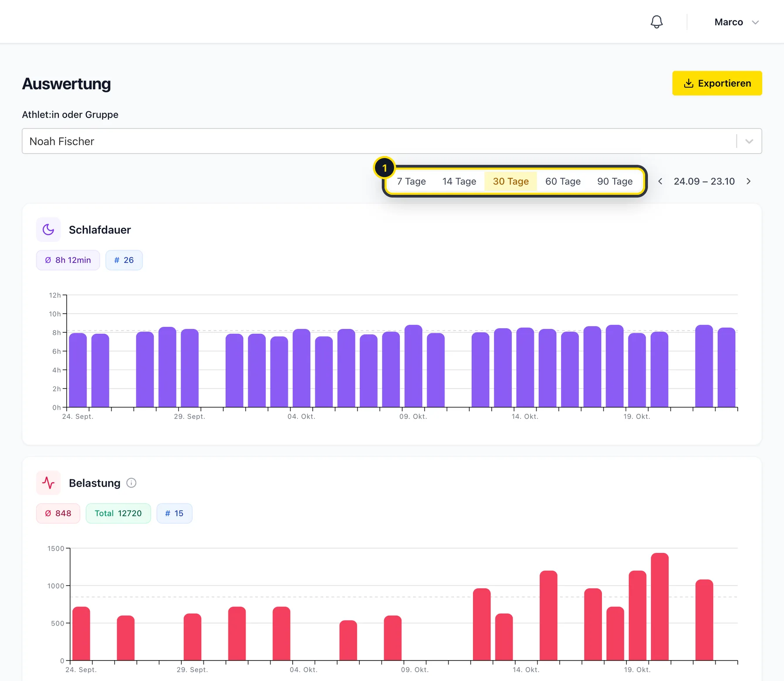Viewport: 784px width, 681px height.
Task: Click the Exportieren button
Action: coord(717,83)
